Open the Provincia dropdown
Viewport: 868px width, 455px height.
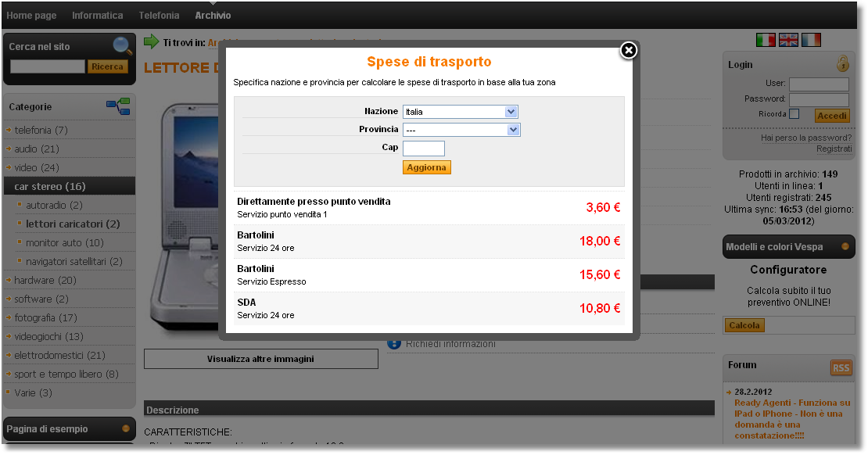click(461, 130)
